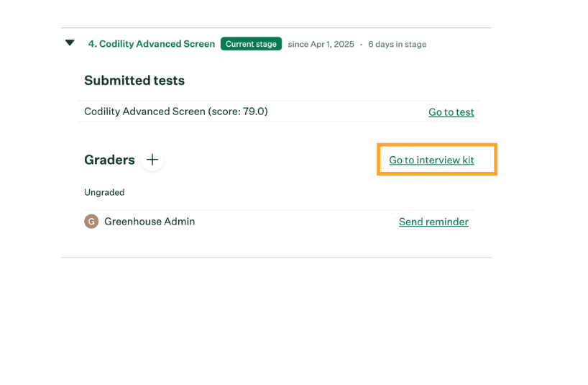The height and width of the screenshot is (385, 588).
Task: Click the Graders heading
Action: (x=109, y=160)
